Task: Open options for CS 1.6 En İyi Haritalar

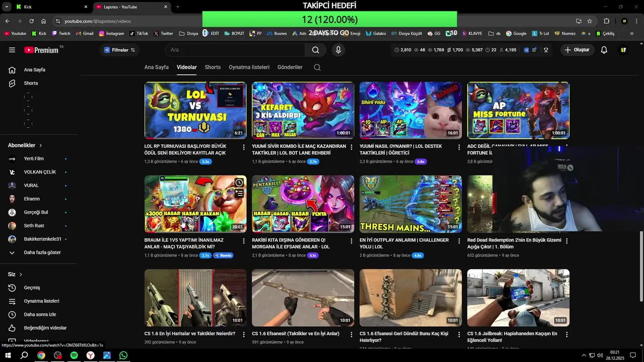Action: pos(244,334)
